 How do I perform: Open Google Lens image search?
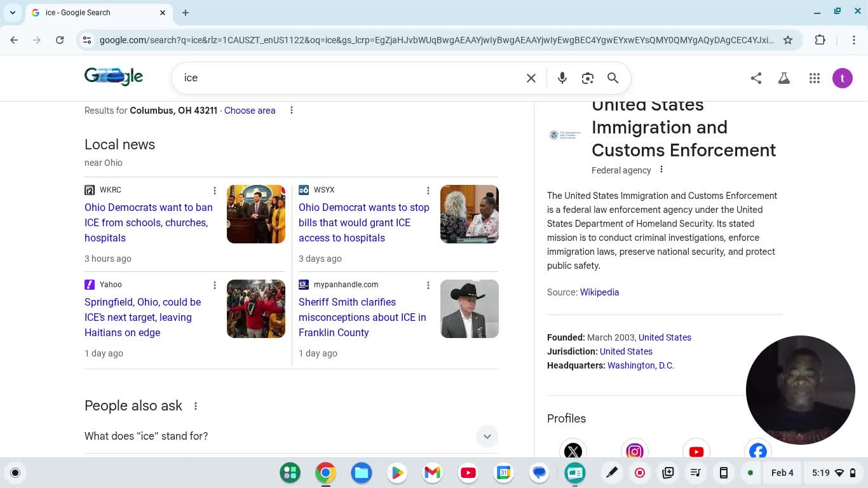tap(587, 78)
